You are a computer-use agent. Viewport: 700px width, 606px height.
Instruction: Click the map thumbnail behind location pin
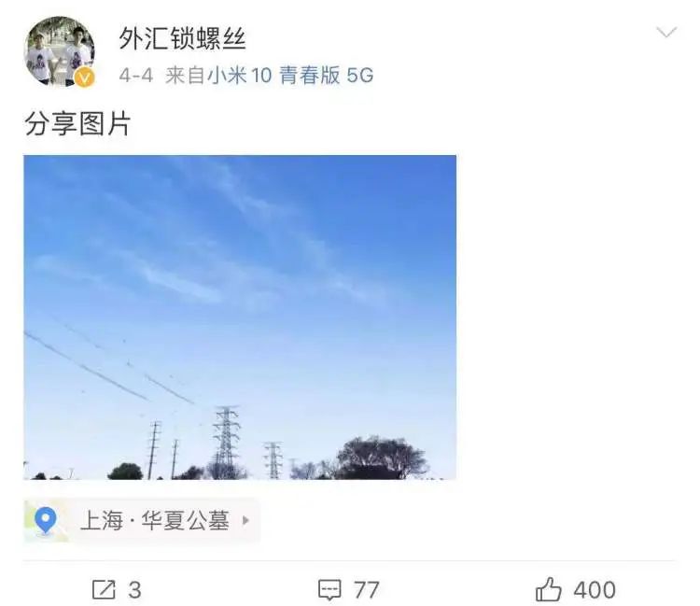coord(46,521)
